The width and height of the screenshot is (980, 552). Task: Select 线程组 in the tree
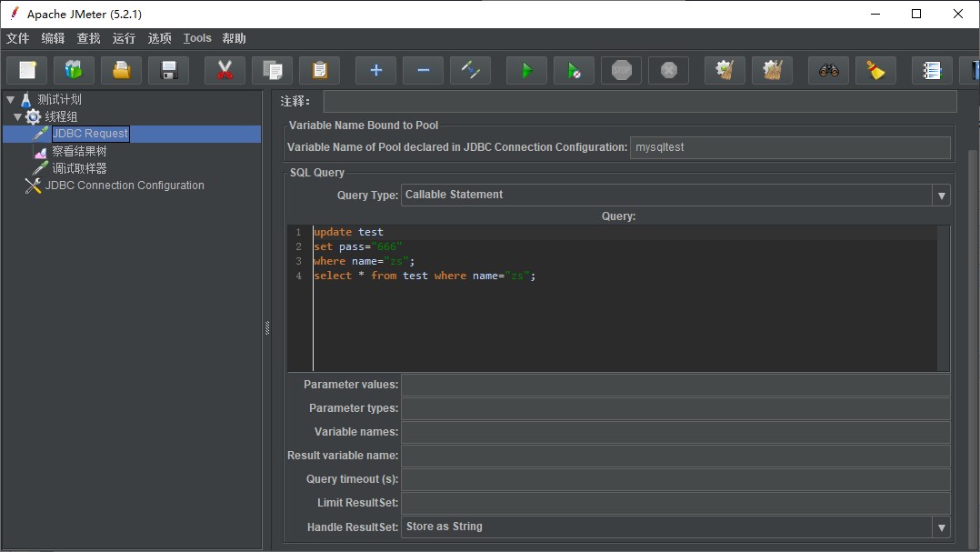(61, 116)
